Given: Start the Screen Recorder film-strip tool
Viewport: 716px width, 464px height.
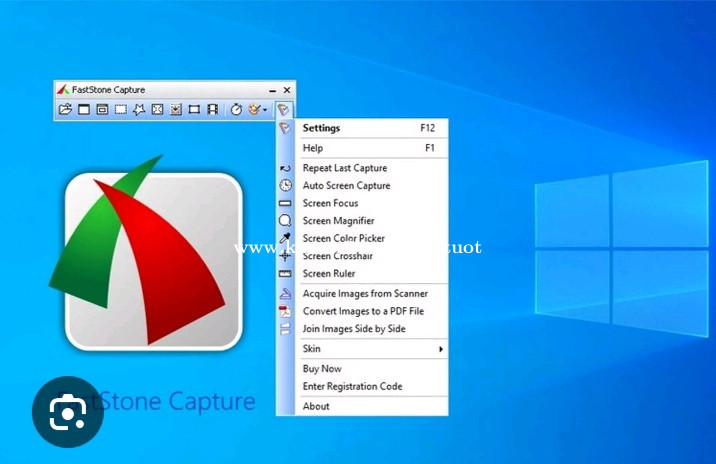Looking at the screenshot, I should (x=212, y=110).
